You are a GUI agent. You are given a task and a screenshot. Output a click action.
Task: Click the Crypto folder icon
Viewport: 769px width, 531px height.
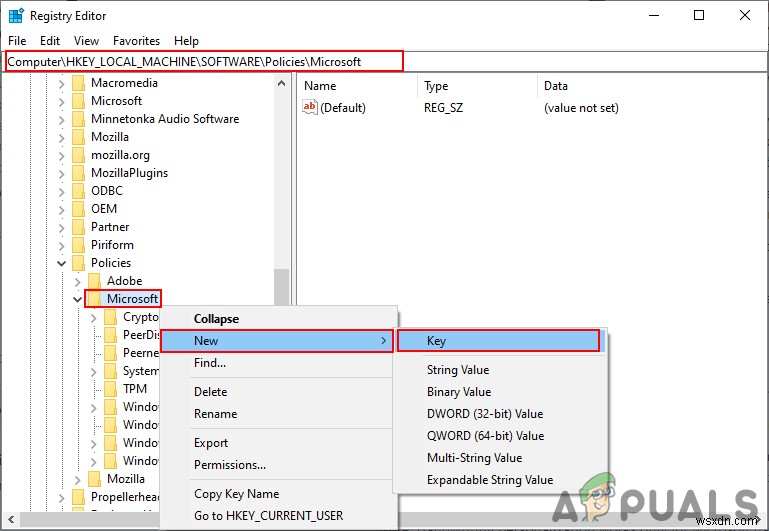click(111, 317)
